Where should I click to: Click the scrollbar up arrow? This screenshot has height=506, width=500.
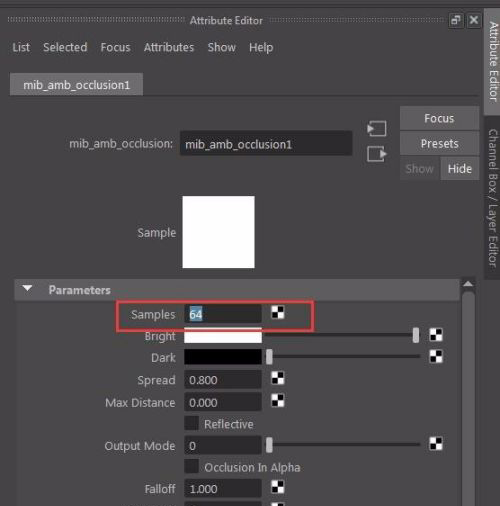468,284
